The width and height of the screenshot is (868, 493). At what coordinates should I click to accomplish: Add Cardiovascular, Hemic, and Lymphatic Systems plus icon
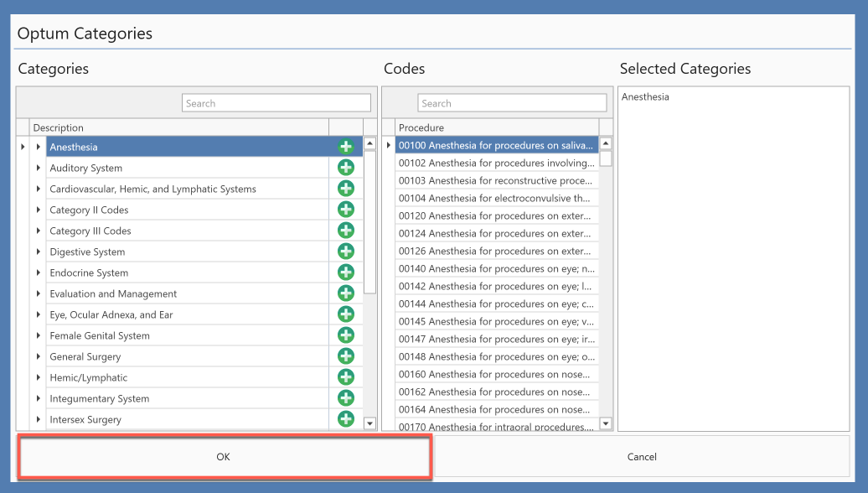click(346, 189)
